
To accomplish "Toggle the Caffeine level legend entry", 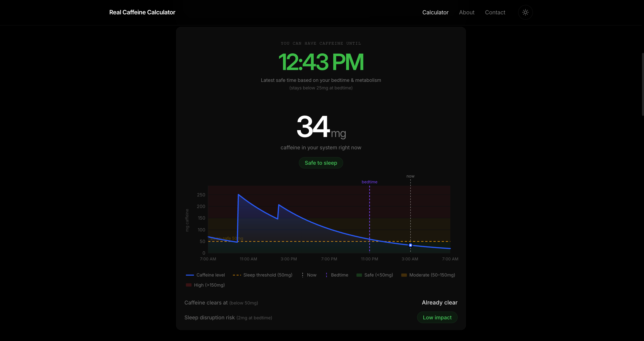I will (205, 275).
